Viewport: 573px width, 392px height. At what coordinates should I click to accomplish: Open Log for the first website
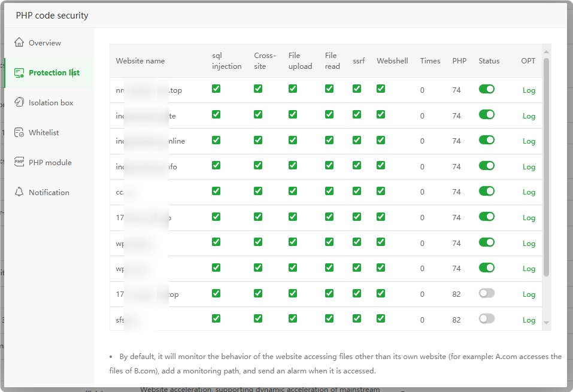529,90
